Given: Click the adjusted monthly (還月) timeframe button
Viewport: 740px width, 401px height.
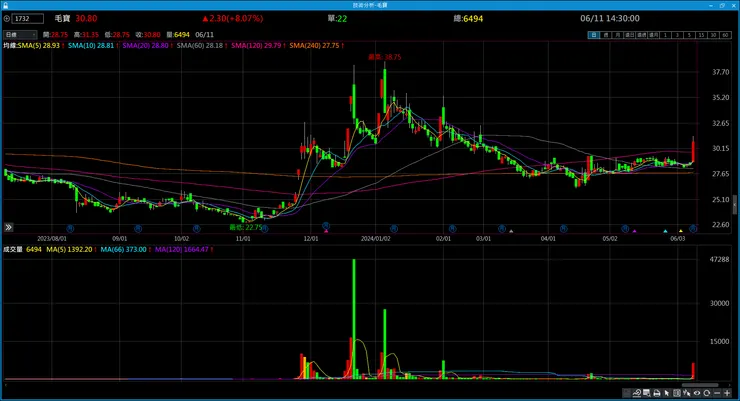Looking at the screenshot, I should point(653,35).
